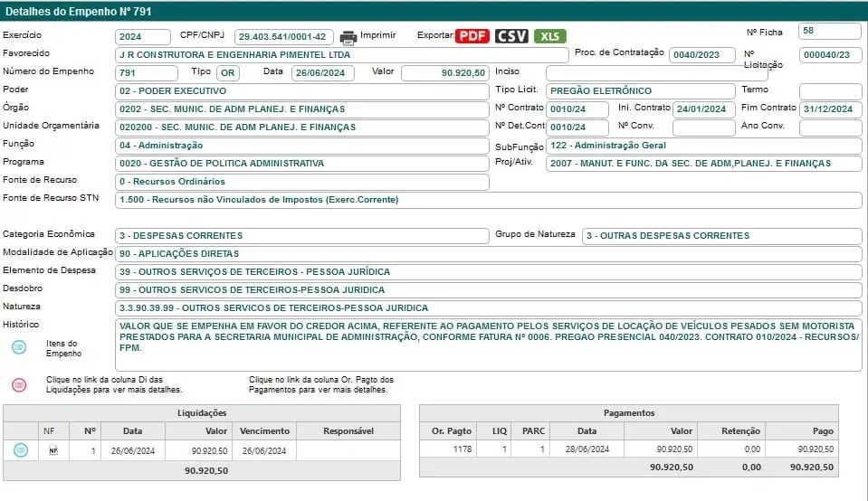Click the empty Ano Conv. field
868x501 pixels.
830,128
